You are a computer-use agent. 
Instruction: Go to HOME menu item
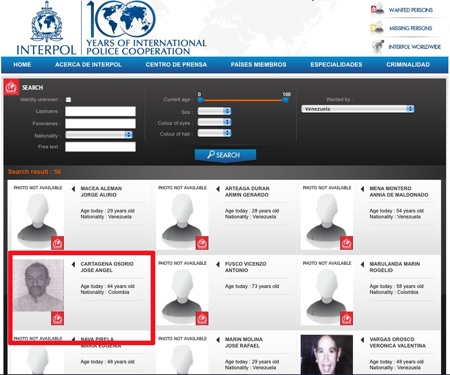tap(22, 65)
